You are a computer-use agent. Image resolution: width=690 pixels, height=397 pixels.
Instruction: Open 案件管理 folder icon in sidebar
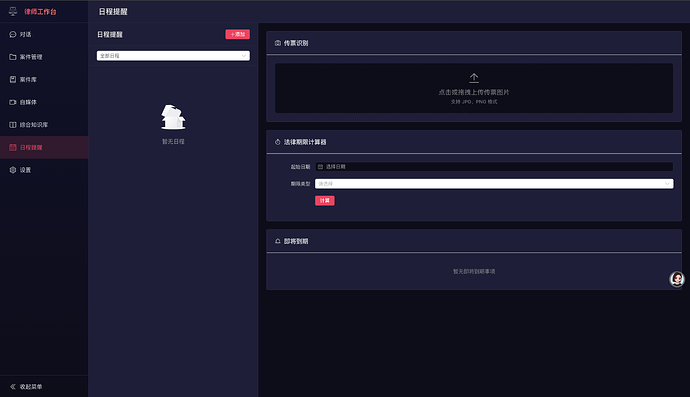13,57
